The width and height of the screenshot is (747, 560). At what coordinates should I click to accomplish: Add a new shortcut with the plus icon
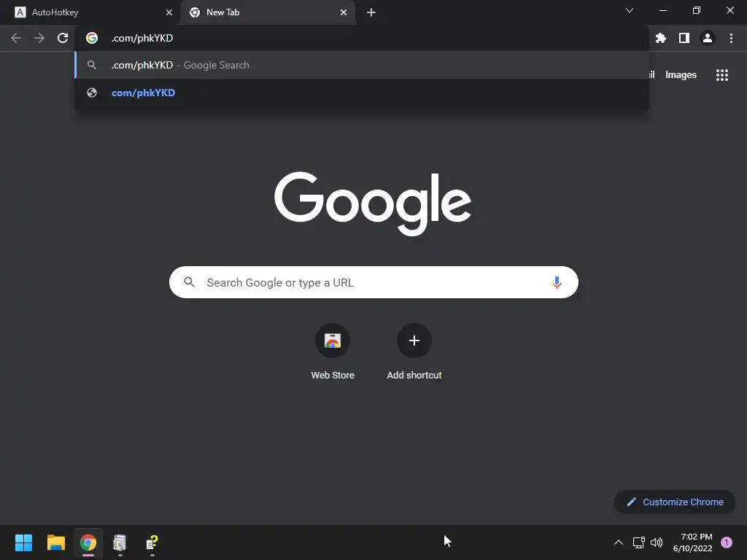pyautogui.click(x=414, y=341)
